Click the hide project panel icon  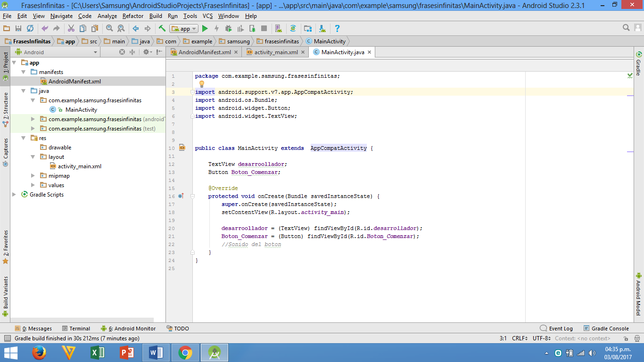pos(159,52)
